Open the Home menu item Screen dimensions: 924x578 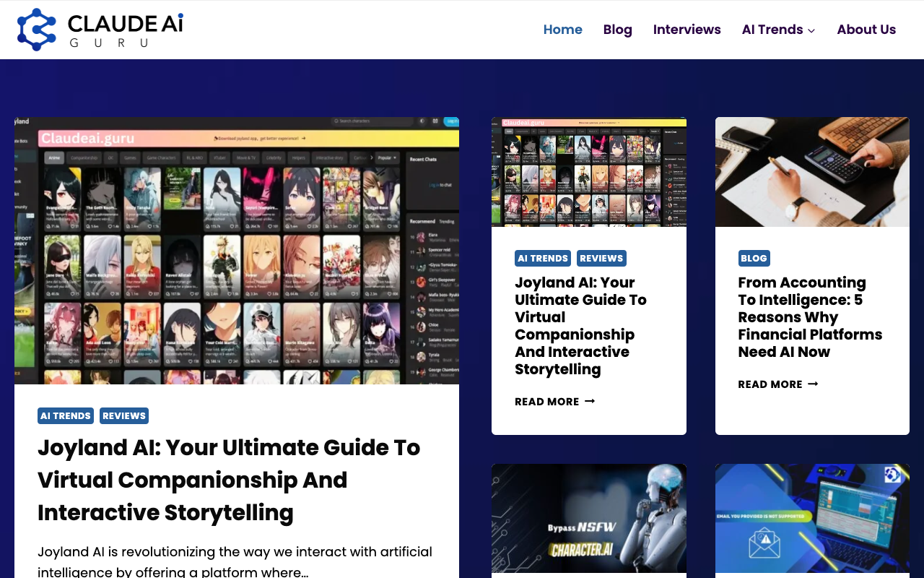(x=562, y=30)
